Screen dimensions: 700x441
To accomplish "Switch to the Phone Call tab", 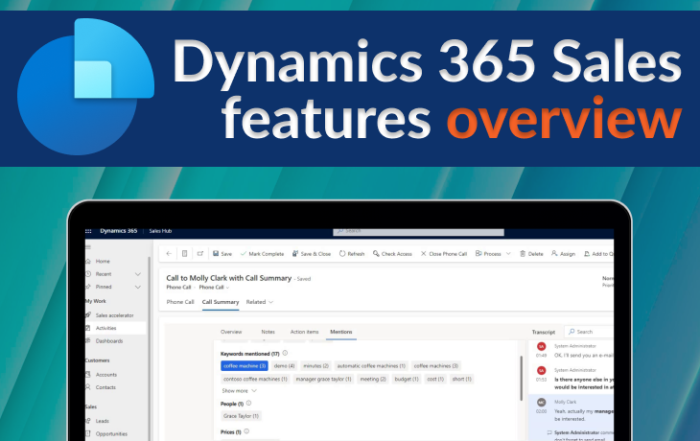I will (x=180, y=302).
